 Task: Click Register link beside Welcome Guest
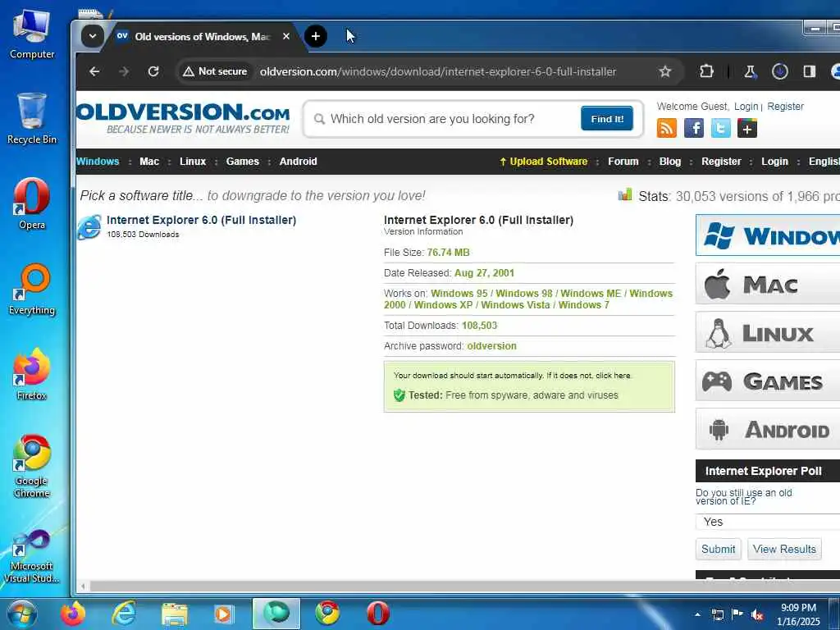(785, 106)
